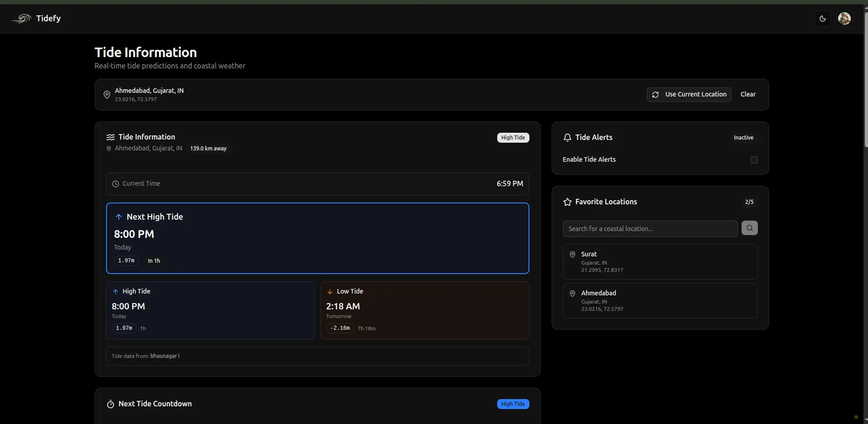Toggle the High Tide badge on Tide Information
The width and height of the screenshot is (868, 424).
(513, 137)
